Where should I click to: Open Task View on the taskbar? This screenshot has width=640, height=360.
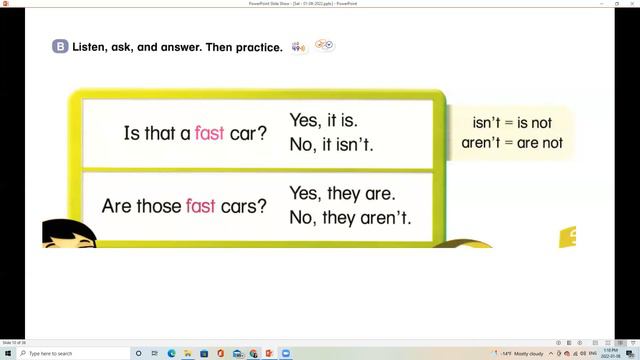[155, 353]
